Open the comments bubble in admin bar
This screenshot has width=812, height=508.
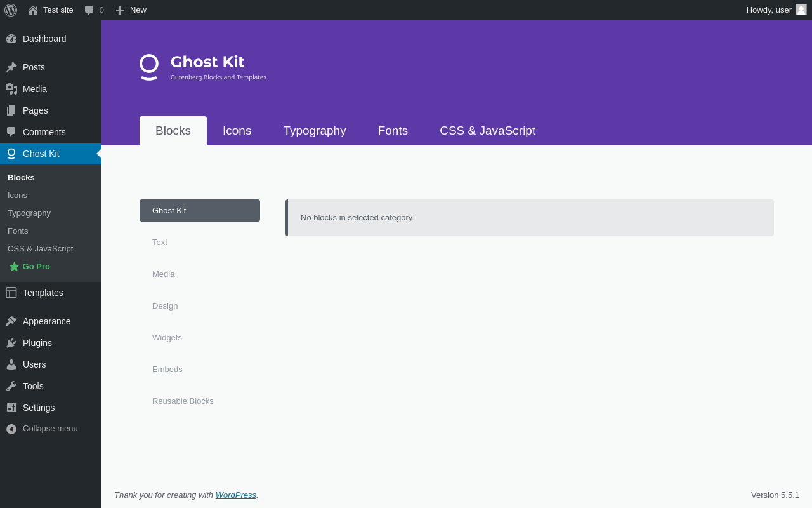tap(89, 10)
